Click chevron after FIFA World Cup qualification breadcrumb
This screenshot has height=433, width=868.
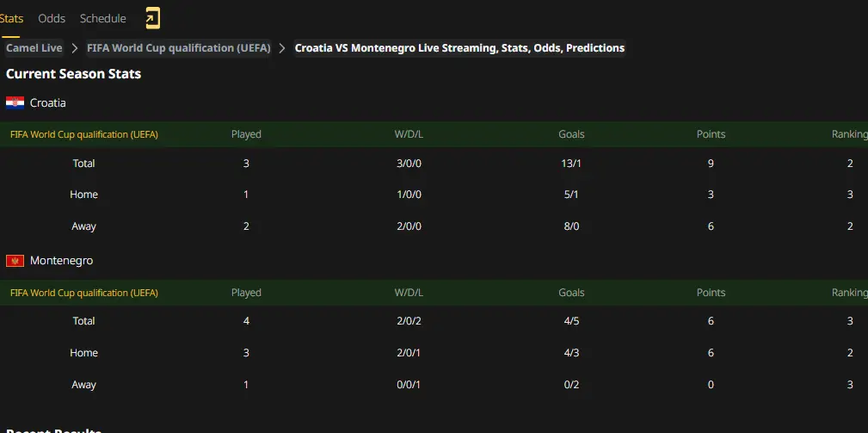[282, 48]
